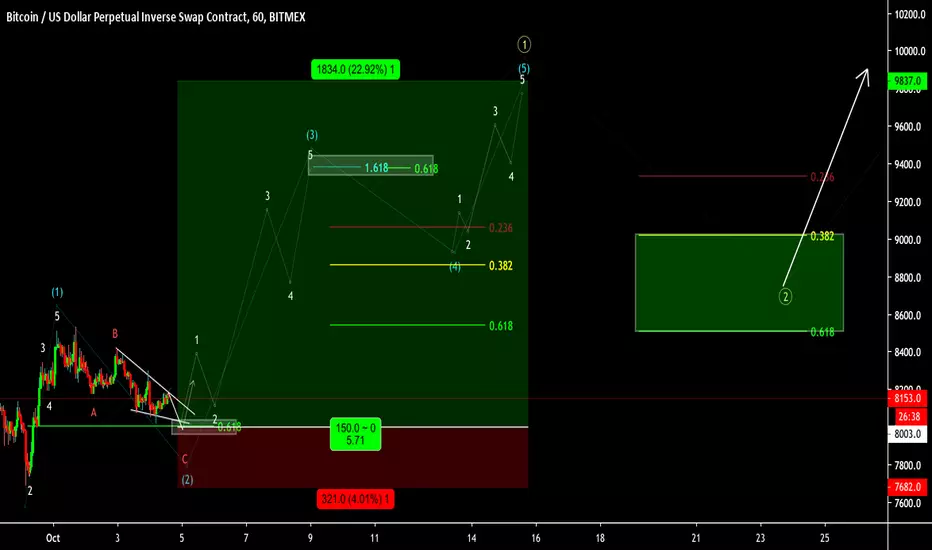Click the 18 date on the time axis

pos(600,538)
